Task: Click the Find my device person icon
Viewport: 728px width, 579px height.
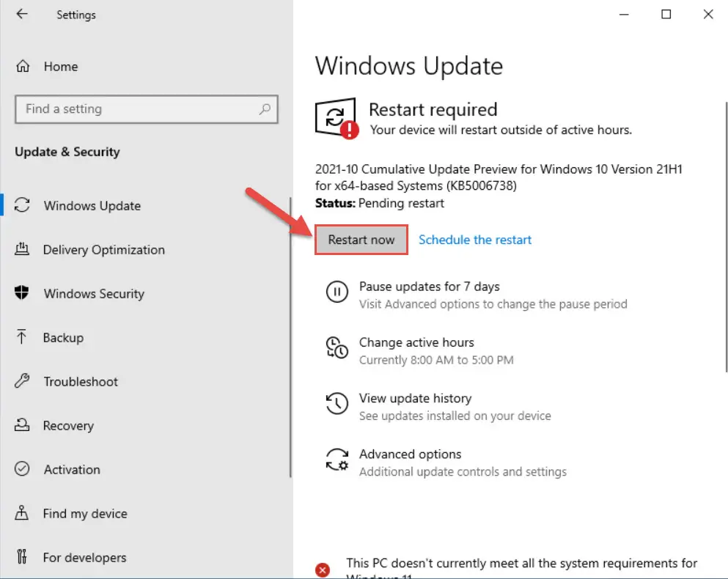Action: tap(21, 512)
